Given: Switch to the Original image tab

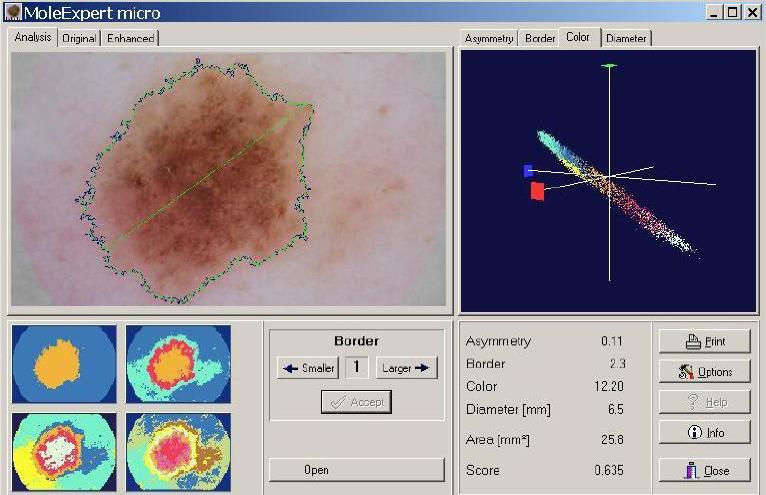Looking at the screenshot, I should [x=79, y=38].
